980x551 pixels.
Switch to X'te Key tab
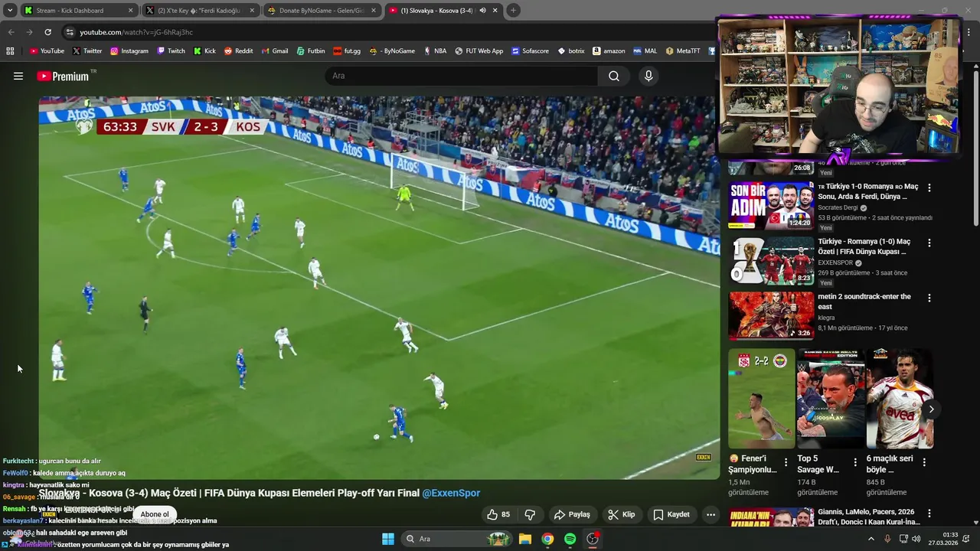click(x=200, y=10)
